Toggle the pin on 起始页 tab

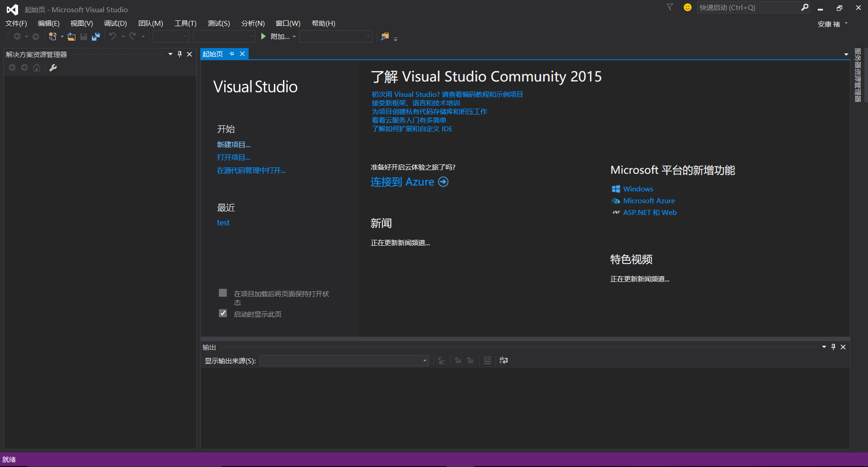click(x=232, y=54)
